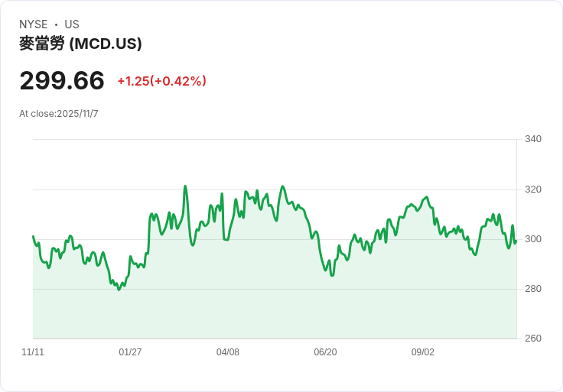The width and height of the screenshot is (563, 392).
Task: Click the US market label
Action: point(72,24)
